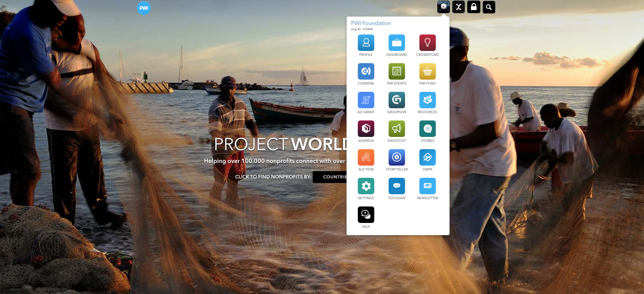Image resolution: width=644 pixels, height=294 pixels.
Task: Open the Storyteller app icon
Action: tap(397, 157)
